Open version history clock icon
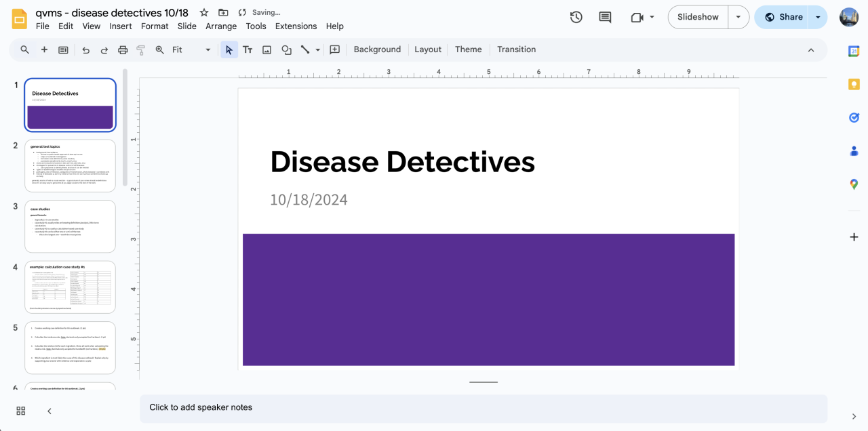 click(x=576, y=17)
